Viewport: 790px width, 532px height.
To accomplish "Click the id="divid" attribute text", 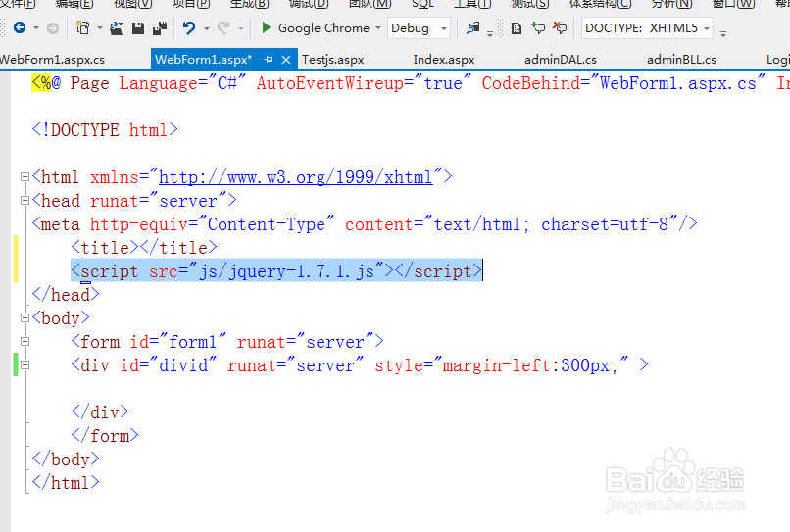I will (169, 365).
